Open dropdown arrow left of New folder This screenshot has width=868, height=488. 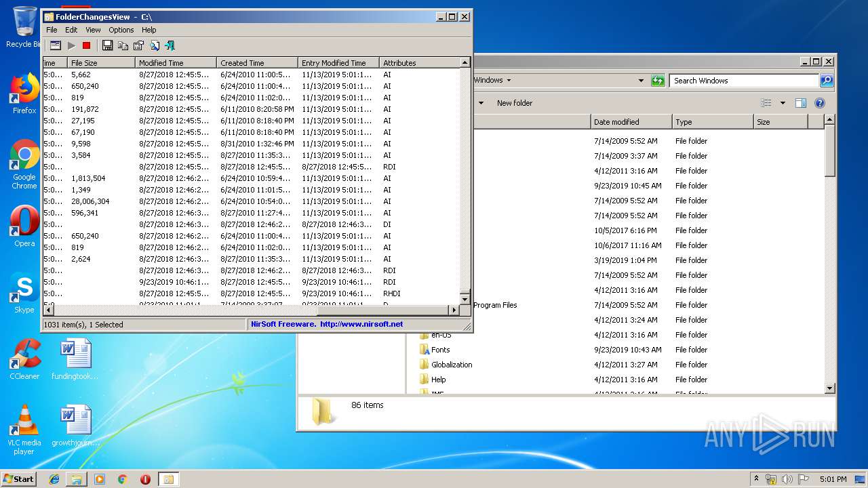481,103
